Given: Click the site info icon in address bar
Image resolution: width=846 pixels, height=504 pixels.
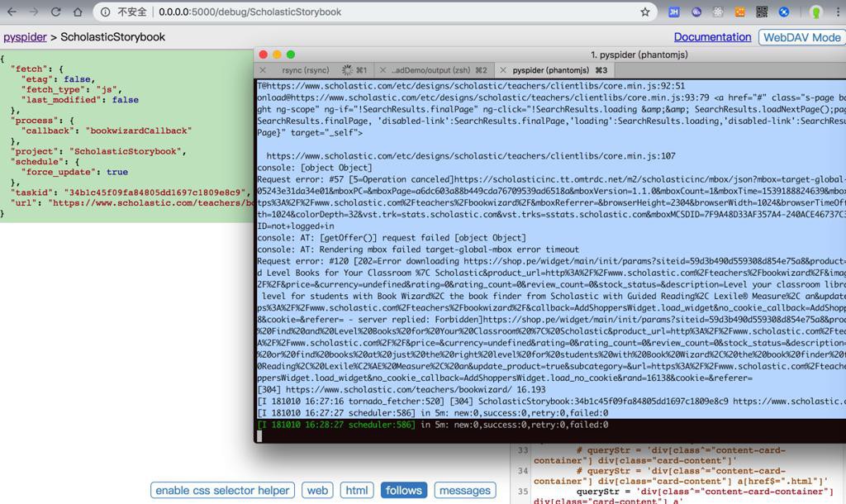Looking at the screenshot, I should click(105, 12).
